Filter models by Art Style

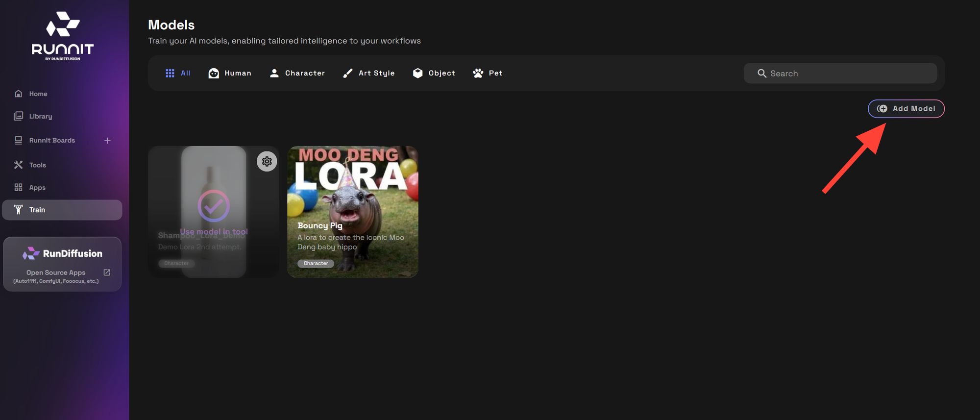[368, 73]
